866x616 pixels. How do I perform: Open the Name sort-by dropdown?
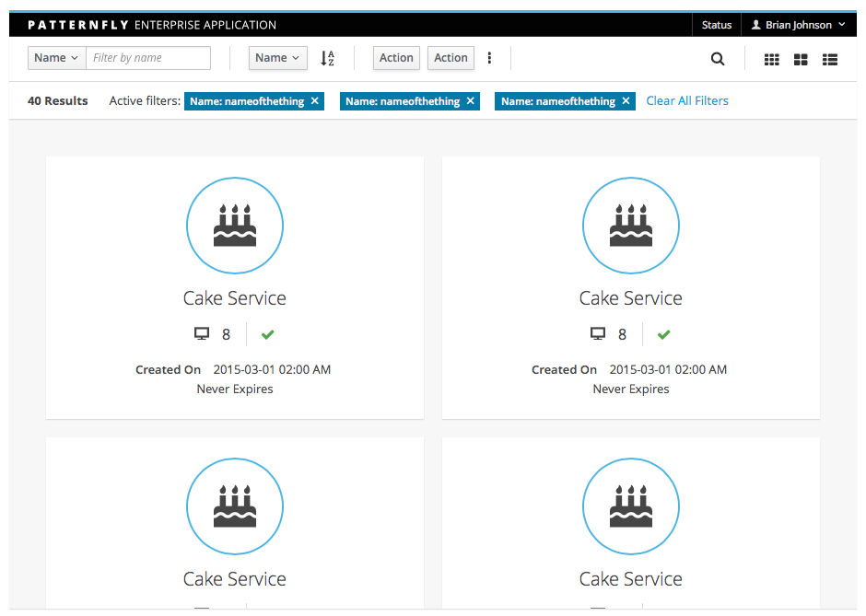point(278,58)
